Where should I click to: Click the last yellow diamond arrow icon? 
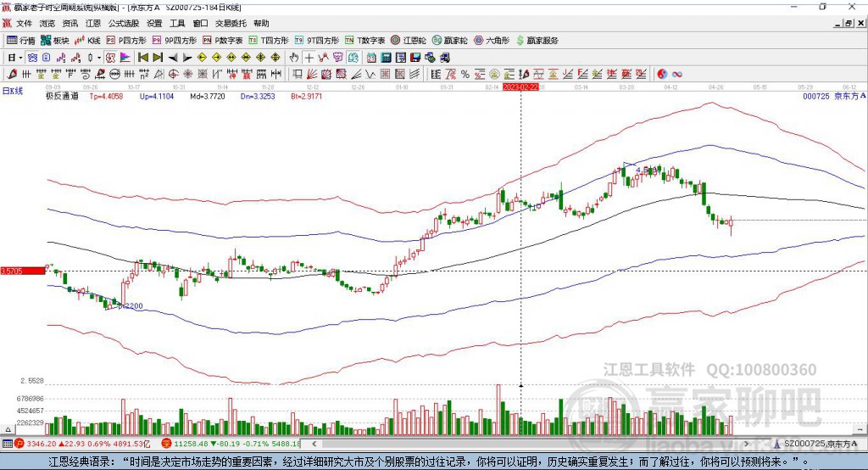(275, 58)
